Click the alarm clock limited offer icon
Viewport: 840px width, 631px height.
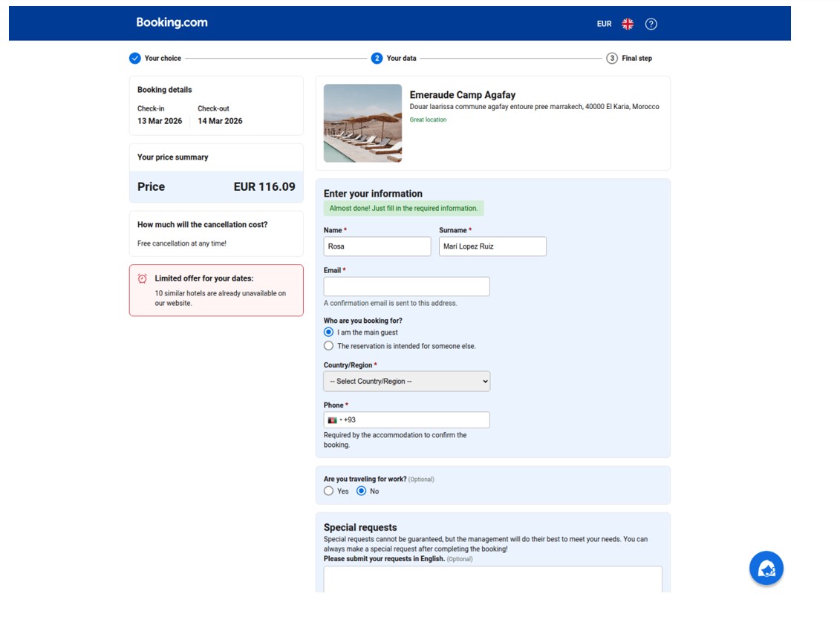(143, 278)
